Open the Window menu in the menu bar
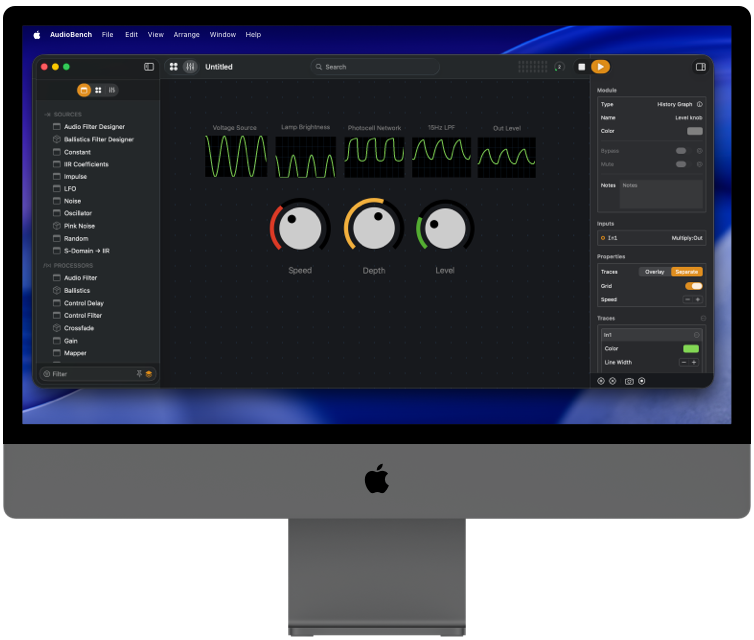754x640 pixels. coord(223,35)
